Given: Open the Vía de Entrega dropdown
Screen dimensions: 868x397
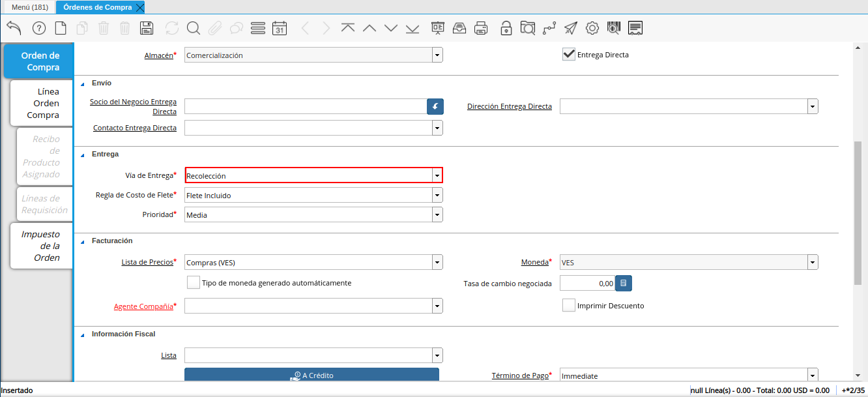Looking at the screenshot, I should pos(437,175).
